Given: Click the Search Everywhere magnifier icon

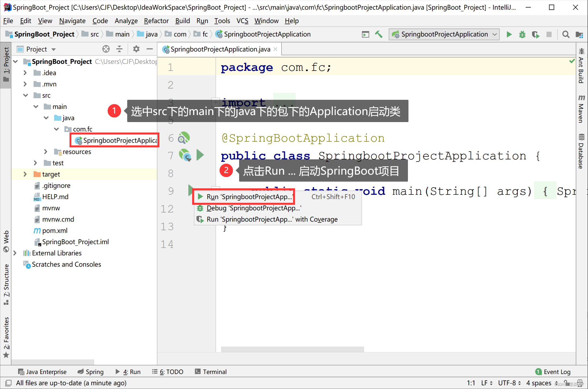Looking at the screenshot, I should (566, 34).
